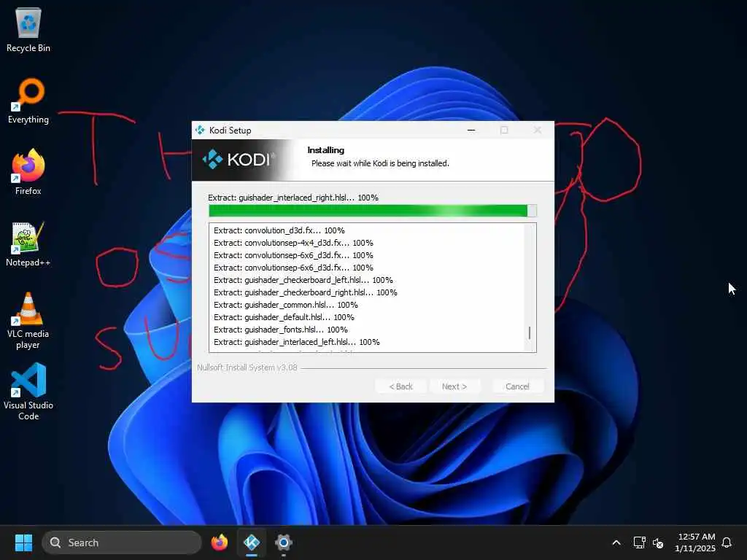Open the Settings gear in taskbar
Screen dimensions: 747x560
pyautogui.click(x=284, y=542)
